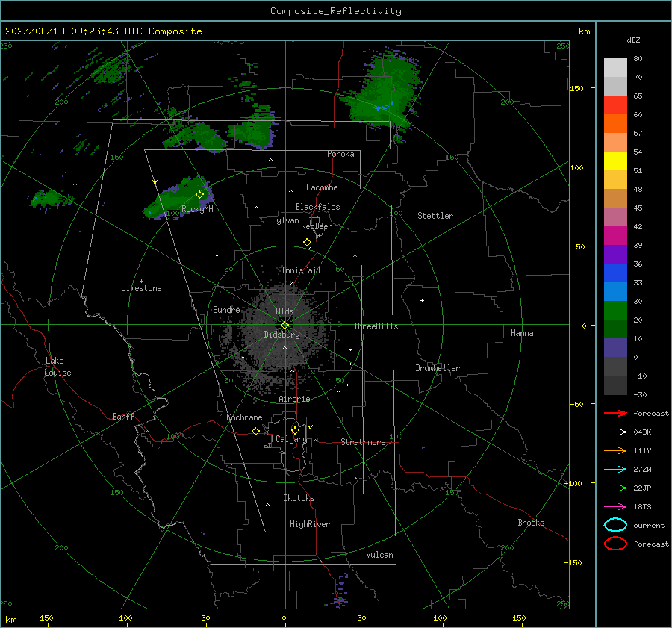672x628 pixels.
Task: Click the asterisk marker above Limestone
Action: point(141,282)
